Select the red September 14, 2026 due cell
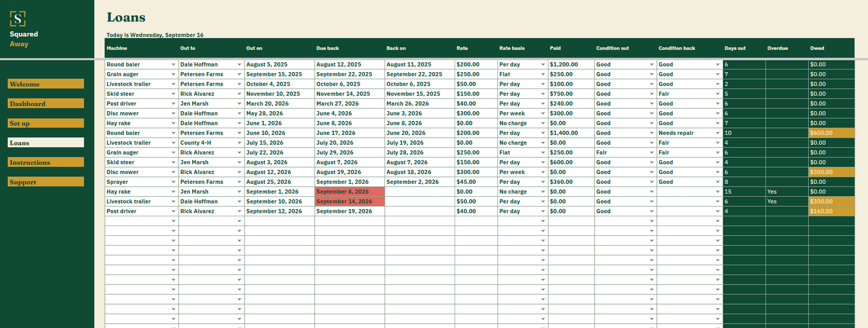Screen dimensions: 868x328 coord(350,201)
